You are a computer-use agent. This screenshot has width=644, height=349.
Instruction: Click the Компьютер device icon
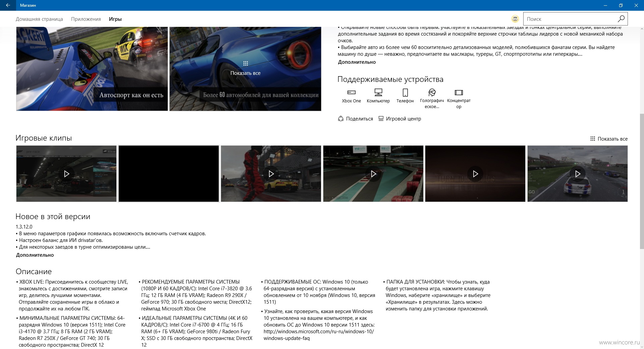point(378,92)
